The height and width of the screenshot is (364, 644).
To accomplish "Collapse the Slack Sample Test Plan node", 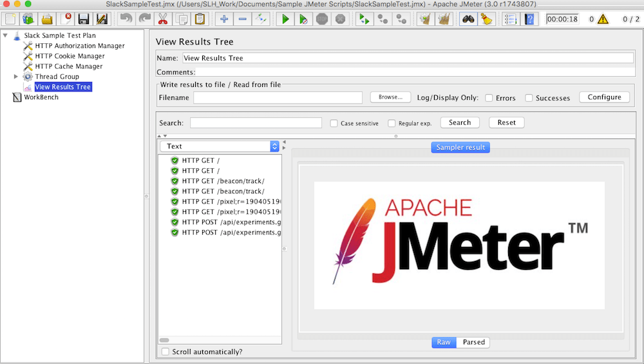I will tap(5, 35).
